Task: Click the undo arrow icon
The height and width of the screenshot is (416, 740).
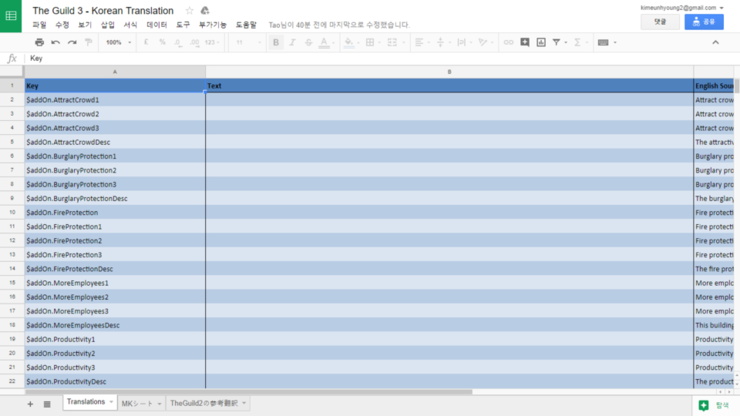Action: click(x=55, y=43)
